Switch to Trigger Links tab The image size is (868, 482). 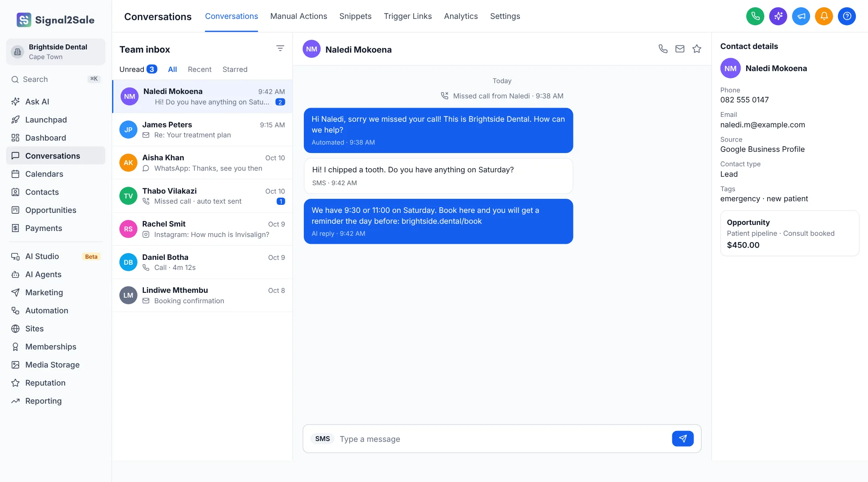pos(407,16)
